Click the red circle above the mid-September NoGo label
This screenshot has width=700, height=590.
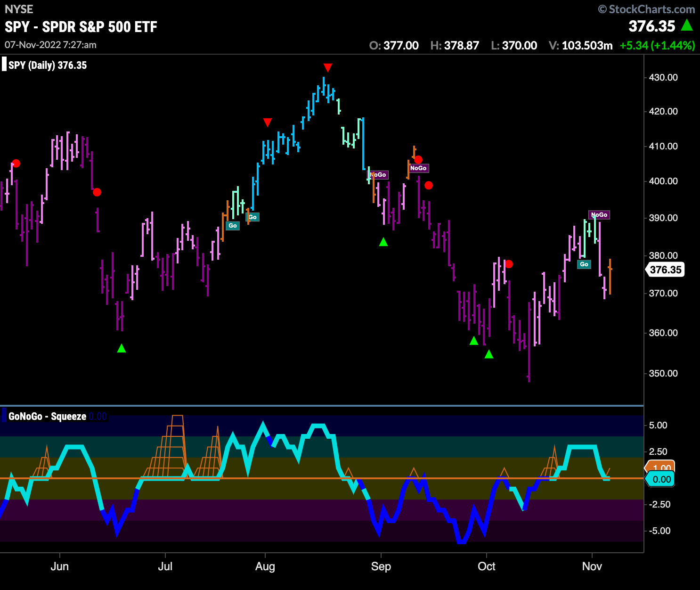418,160
